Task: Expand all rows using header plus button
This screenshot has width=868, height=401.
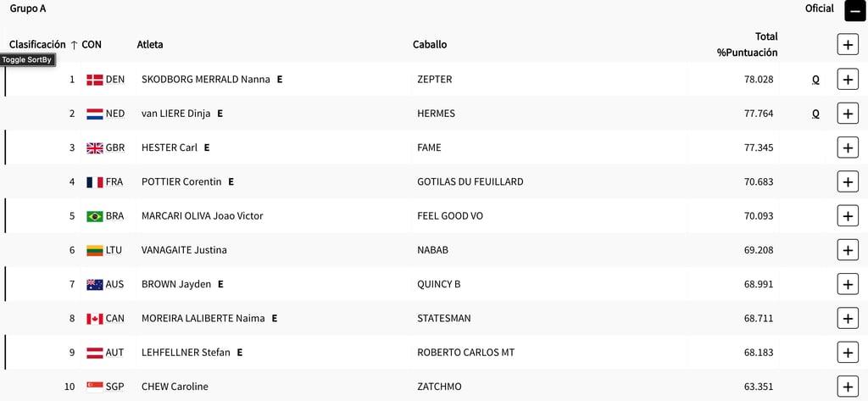Action: [x=848, y=44]
